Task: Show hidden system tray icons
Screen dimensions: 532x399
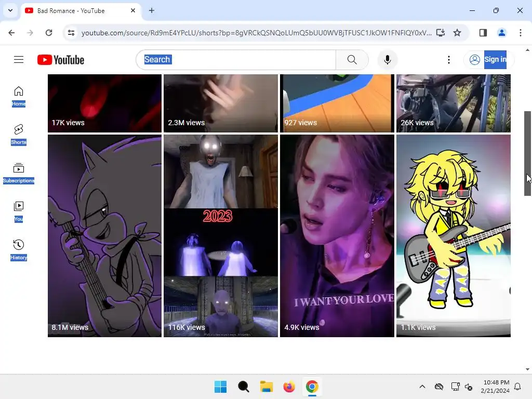Action: click(x=422, y=387)
